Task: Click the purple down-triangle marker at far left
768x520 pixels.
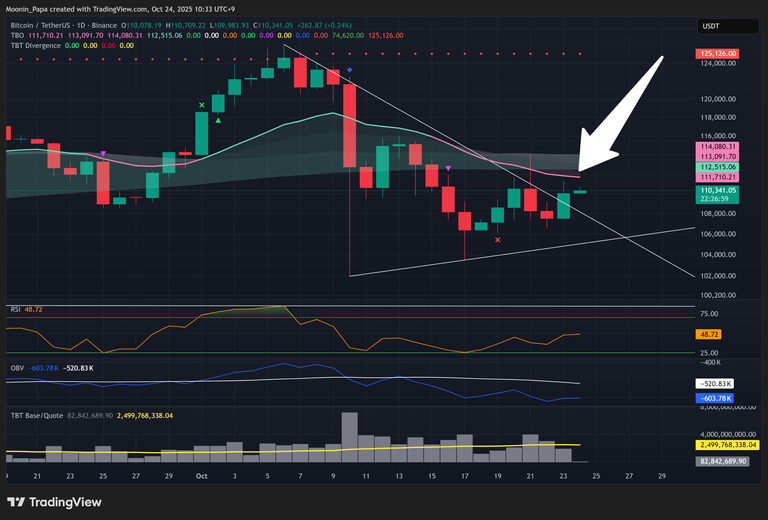Action: (103, 153)
